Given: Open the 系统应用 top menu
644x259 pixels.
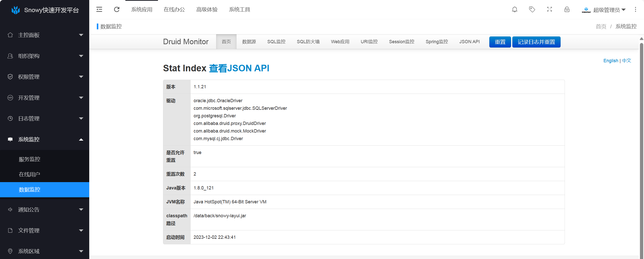Looking at the screenshot, I should (142, 10).
